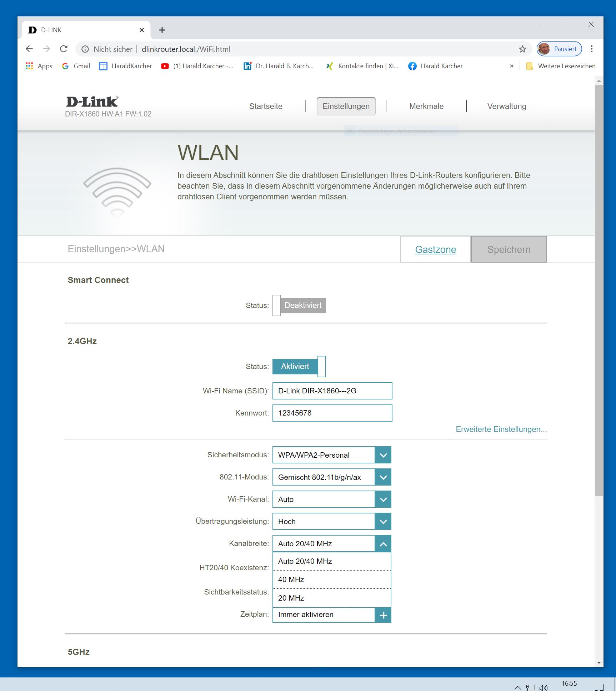Viewport: 616px width, 691px height.
Task: Open the HaraldKarcher bookmark
Action: (x=125, y=66)
